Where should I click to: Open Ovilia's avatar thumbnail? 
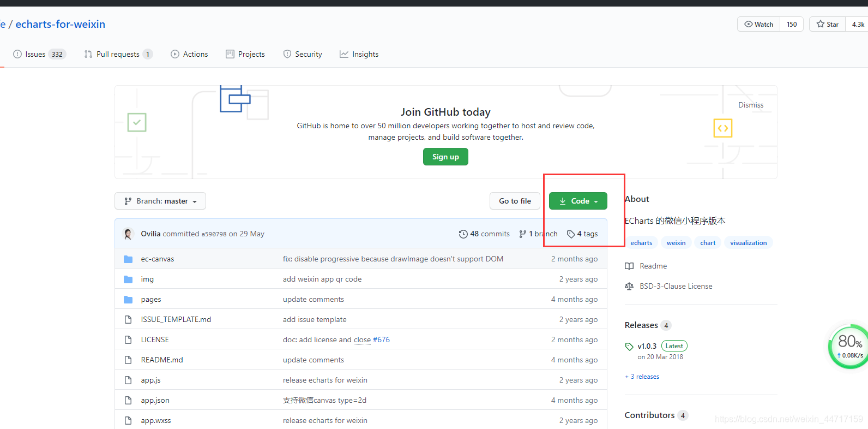point(128,234)
